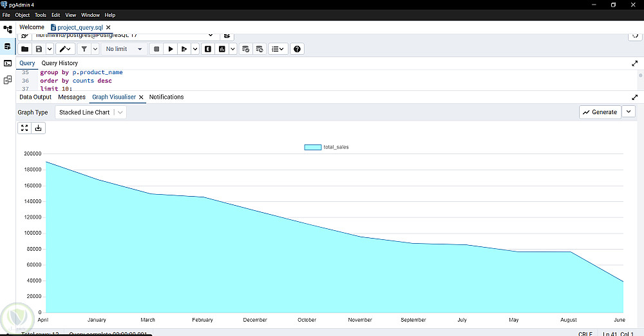Select the Query Tool sidebar icon
644x336 pixels.
coord(8,46)
